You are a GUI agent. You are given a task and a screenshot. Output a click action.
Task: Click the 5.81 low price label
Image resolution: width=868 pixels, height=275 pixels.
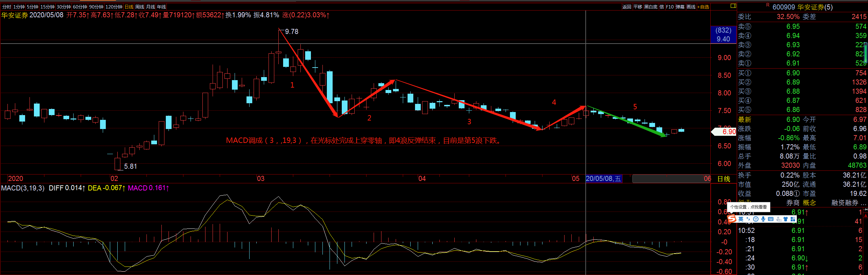point(131,166)
